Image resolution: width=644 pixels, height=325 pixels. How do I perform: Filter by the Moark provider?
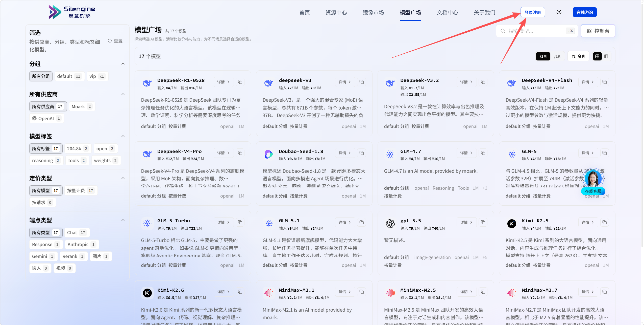[82, 106]
